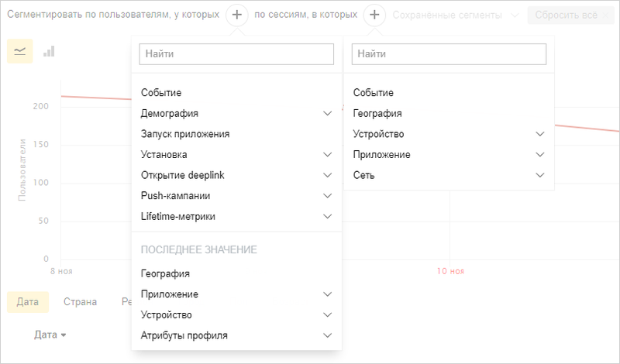Expand Атрибуты профиля item
620x364 pixels.
(x=236, y=335)
